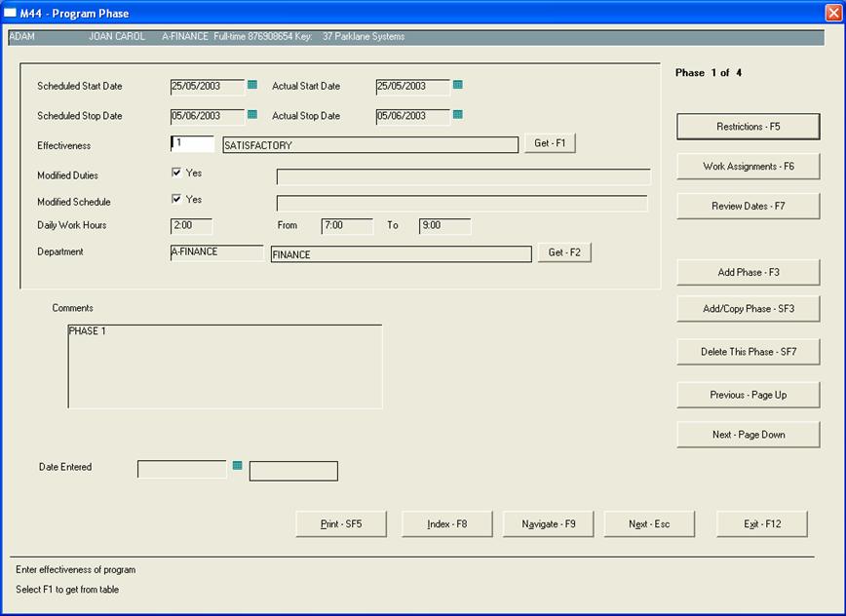Image resolution: width=846 pixels, height=616 pixels.
Task: Click the Exit - F12 button
Action: click(x=762, y=524)
